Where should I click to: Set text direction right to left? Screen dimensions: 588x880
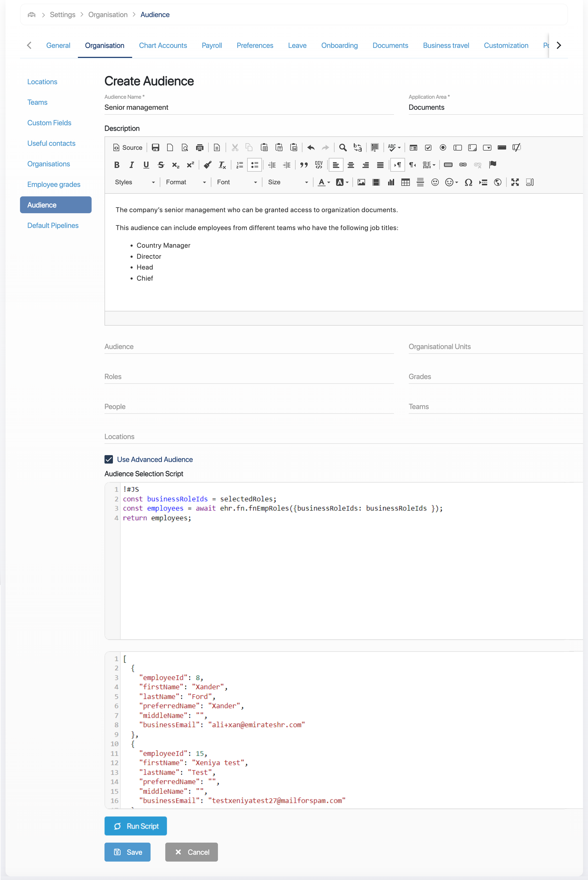point(412,165)
